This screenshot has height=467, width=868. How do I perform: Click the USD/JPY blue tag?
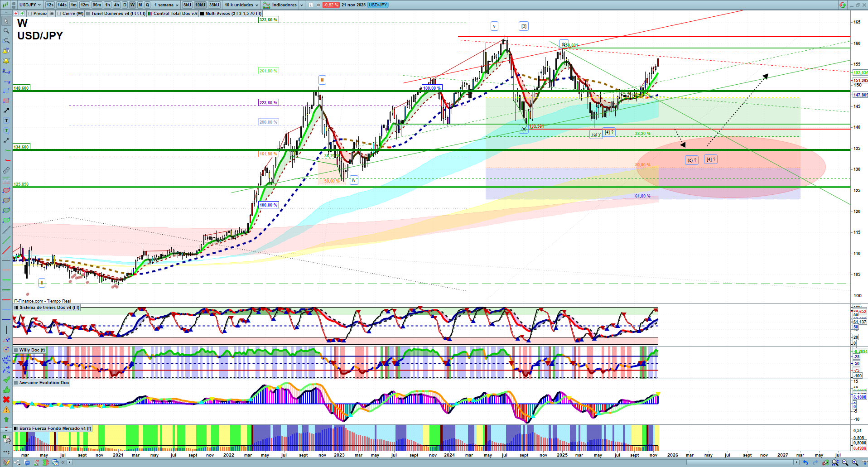click(378, 5)
